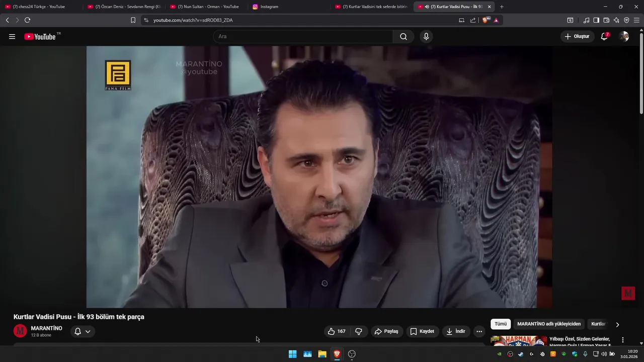The height and width of the screenshot is (362, 644).
Task: Open Harman Quiz video thumbnail
Action: tap(519, 341)
